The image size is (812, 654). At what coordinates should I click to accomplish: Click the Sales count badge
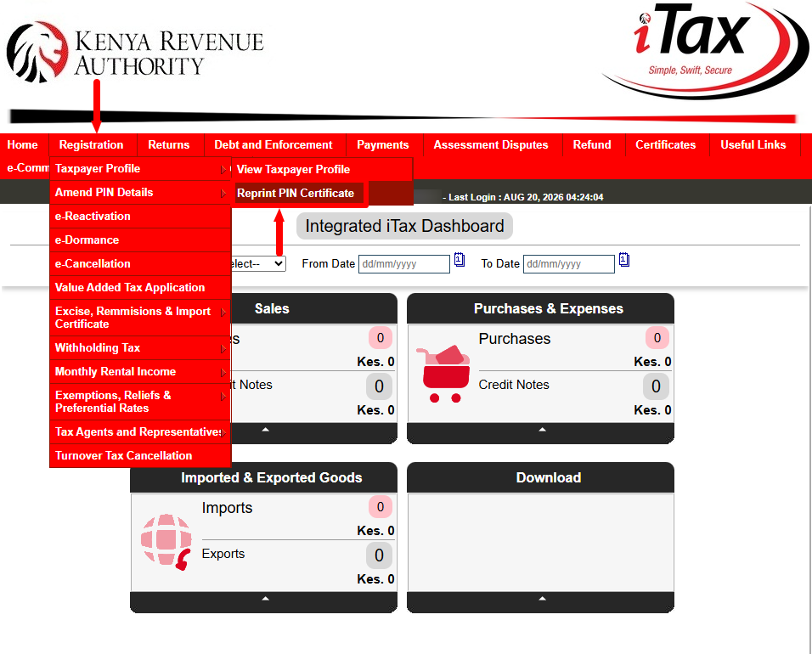381,338
